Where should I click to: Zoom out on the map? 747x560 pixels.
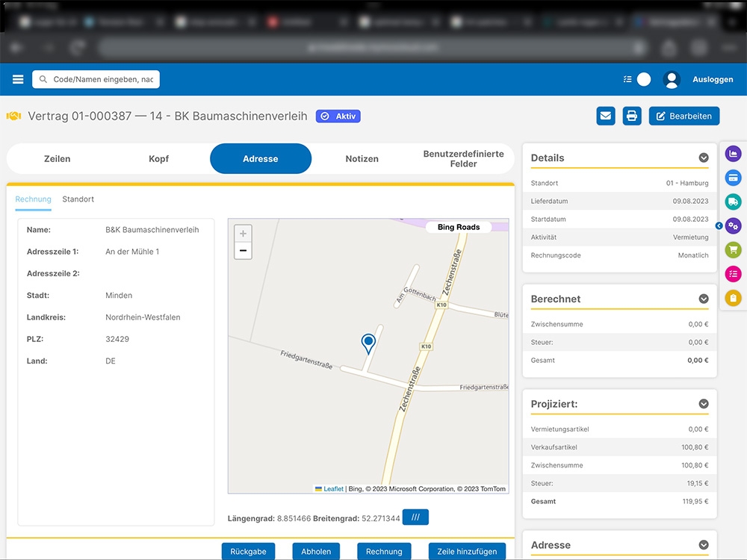click(x=243, y=250)
